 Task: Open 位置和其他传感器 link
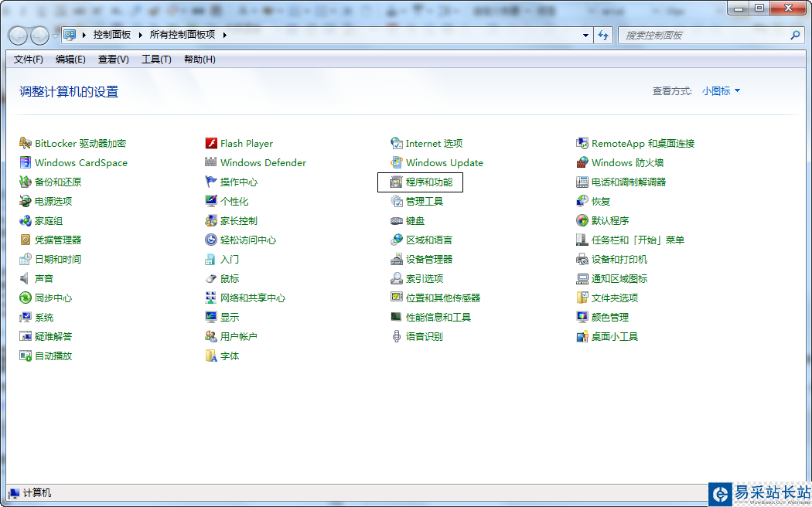pyautogui.click(x=443, y=298)
